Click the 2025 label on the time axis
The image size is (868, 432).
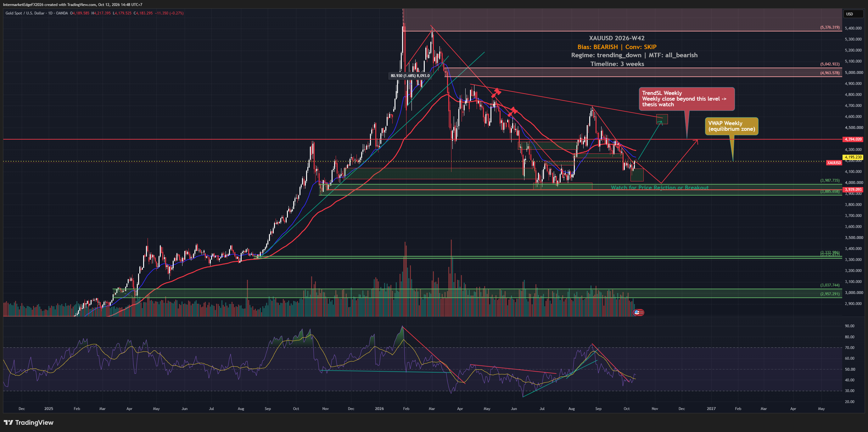(x=48, y=408)
